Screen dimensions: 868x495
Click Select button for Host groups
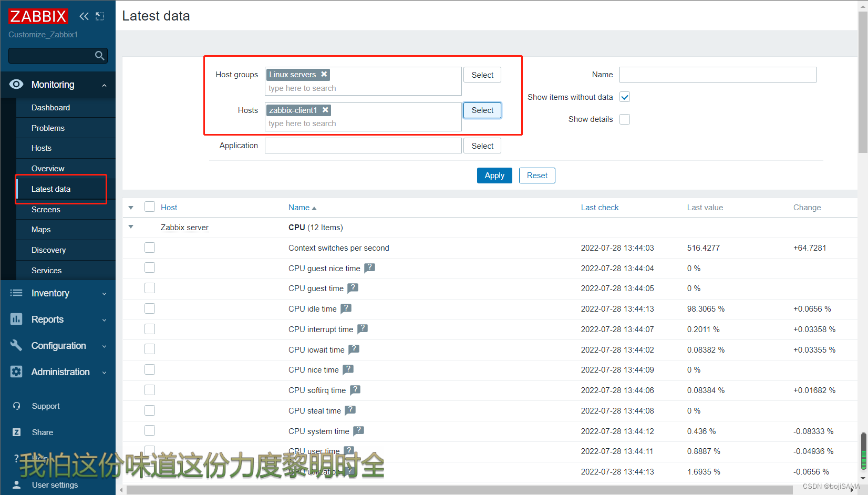point(482,75)
